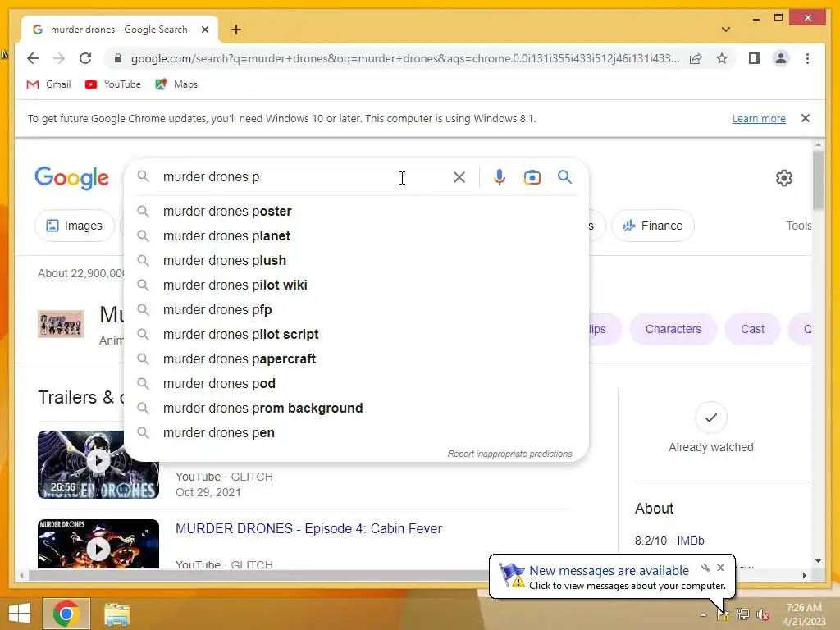This screenshot has width=840, height=630.
Task: Close the New messages notification balloon
Action: 720,568
